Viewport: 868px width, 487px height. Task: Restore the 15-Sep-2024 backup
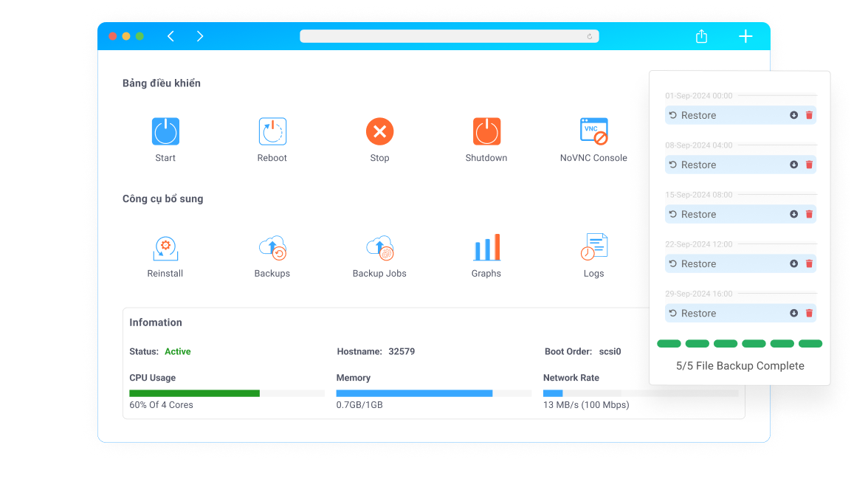(x=697, y=214)
